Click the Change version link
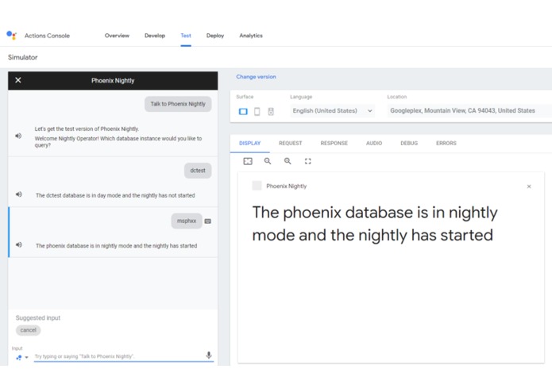The height and width of the screenshot is (392, 552). (x=256, y=77)
